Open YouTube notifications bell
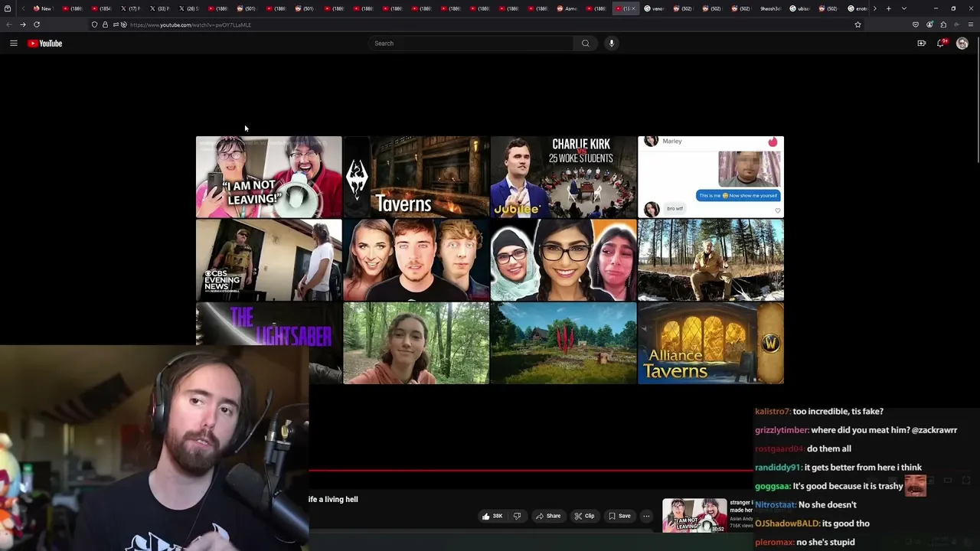980x551 pixels. [x=941, y=44]
